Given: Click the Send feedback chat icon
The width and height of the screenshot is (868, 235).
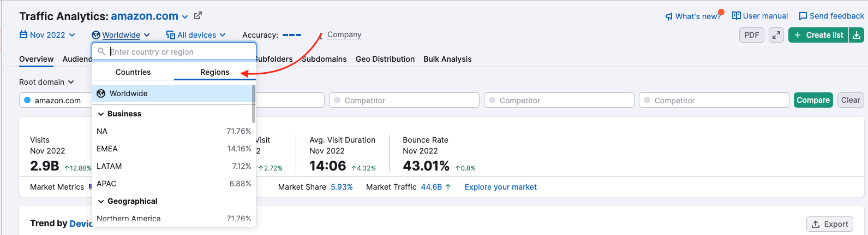Looking at the screenshot, I should coord(803,16).
